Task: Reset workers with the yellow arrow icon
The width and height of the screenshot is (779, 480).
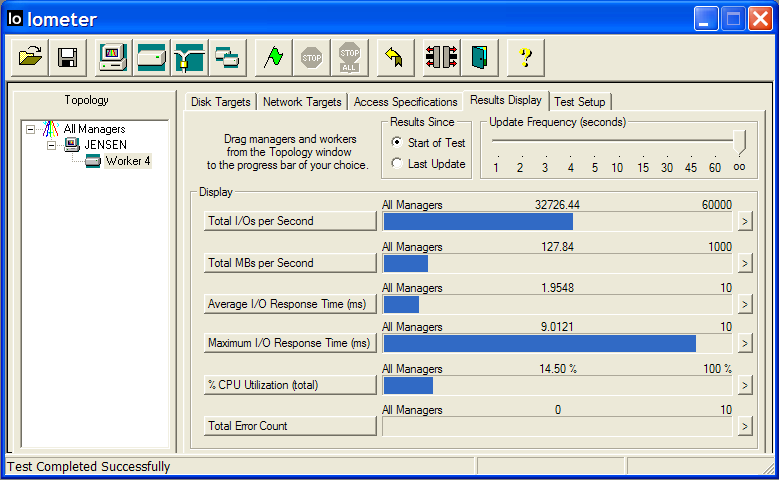Action: (395, 58)
